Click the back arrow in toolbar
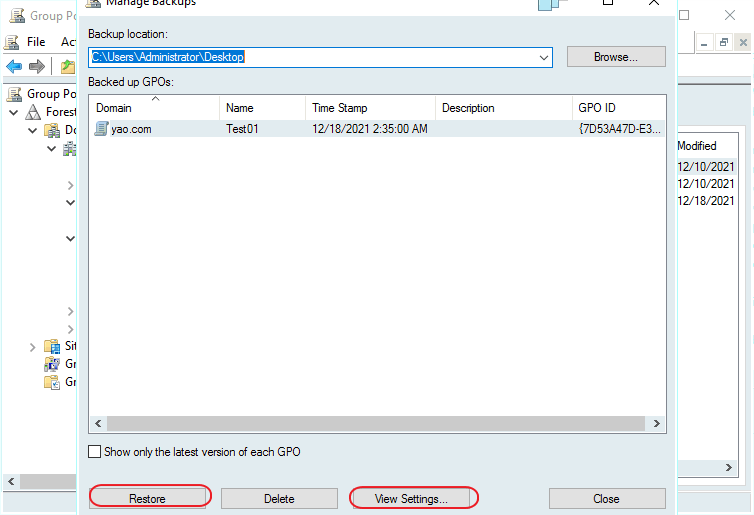 pos(14,66)
